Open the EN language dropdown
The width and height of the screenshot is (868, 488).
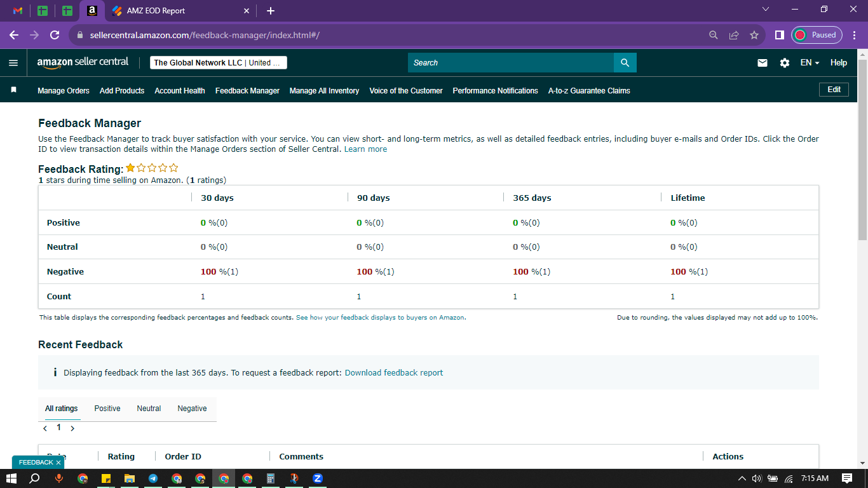click(810, 63)
